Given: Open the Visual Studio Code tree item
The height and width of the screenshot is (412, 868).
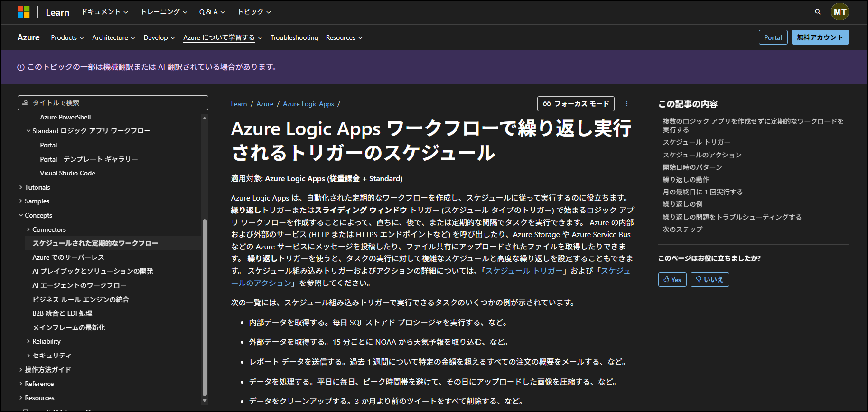Looking at the screenshot, I should coord(67,173).
